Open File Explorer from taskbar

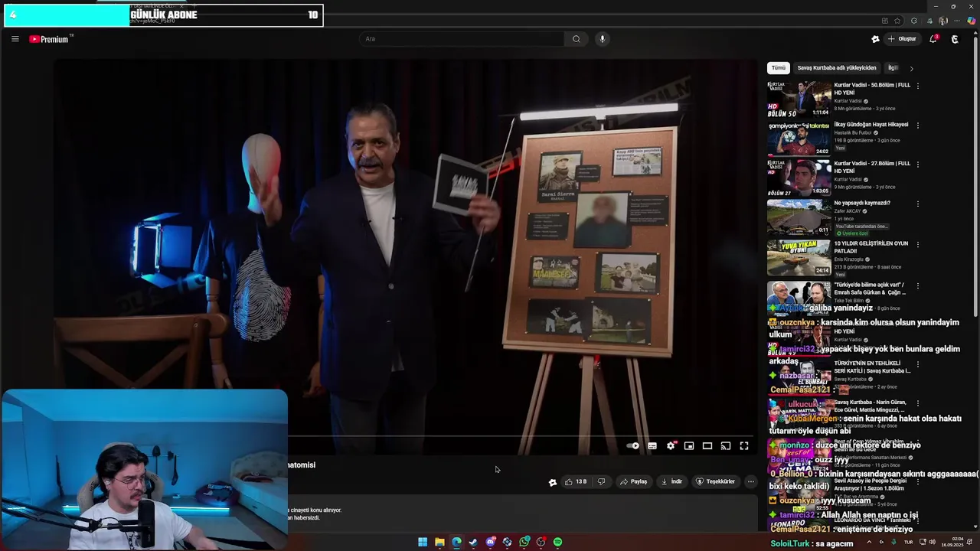439,542
